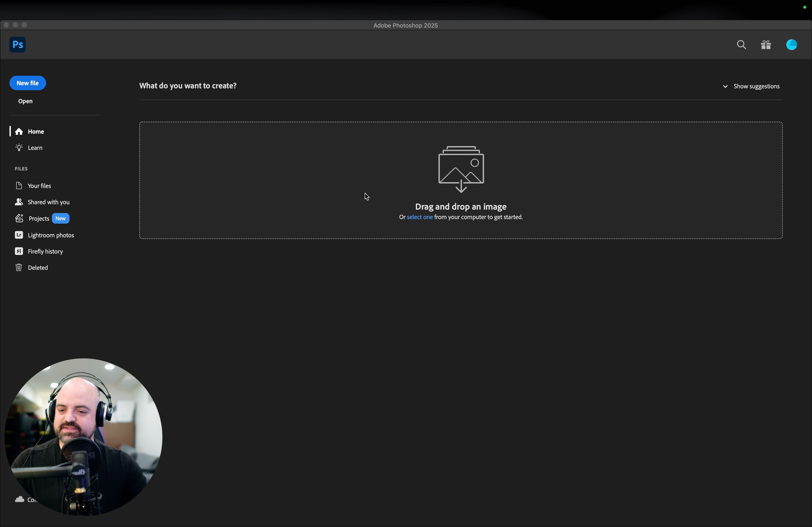Screen dimensions: 812x527
Task: Click the Show suggestions label
Action: coord(756,87)
